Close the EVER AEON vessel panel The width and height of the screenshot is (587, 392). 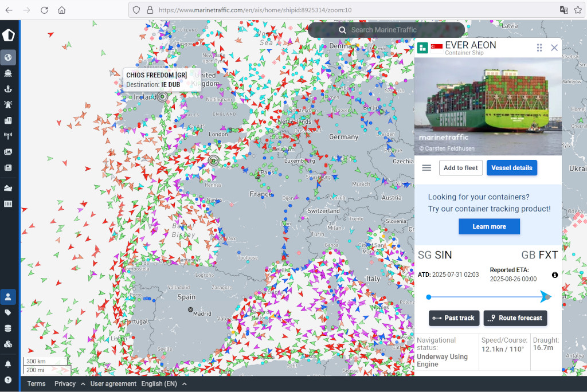tap(554, 48)
